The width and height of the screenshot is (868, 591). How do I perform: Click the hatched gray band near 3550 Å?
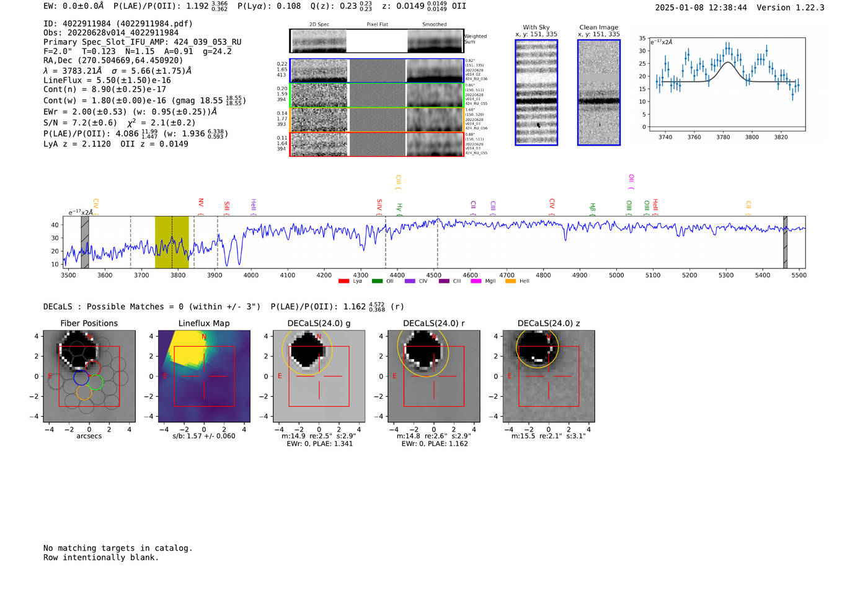(85, 242)
